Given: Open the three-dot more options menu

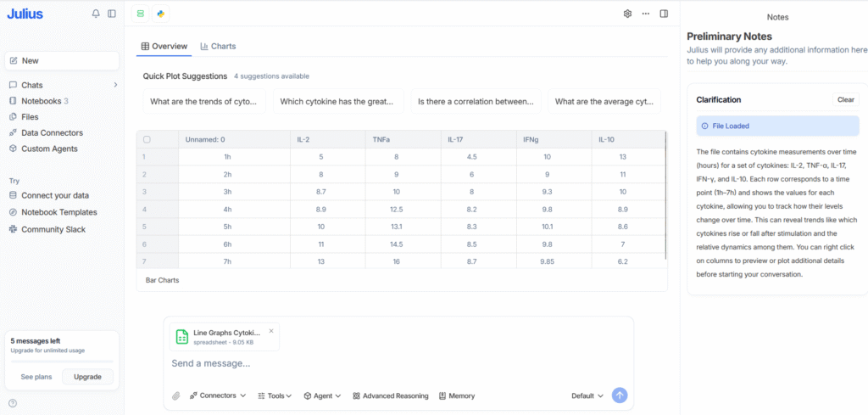Looking at the screenshot, I should point(646,14).
